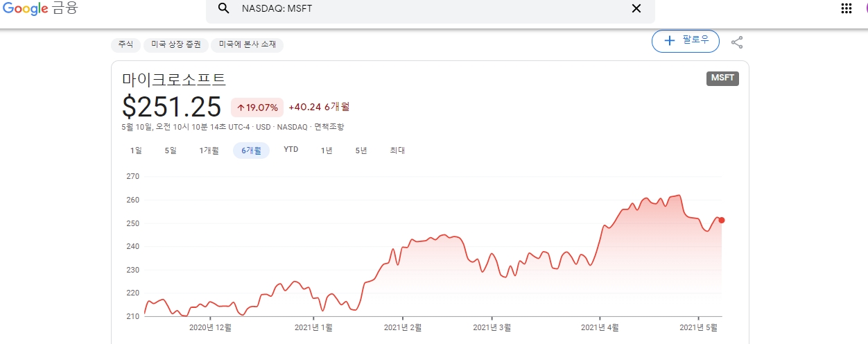Image resolution: width=868 pixels, height=344 pixels.
Task: Focus the NASDAQ: MSFT search field
Action: click(x=430, y=9)
